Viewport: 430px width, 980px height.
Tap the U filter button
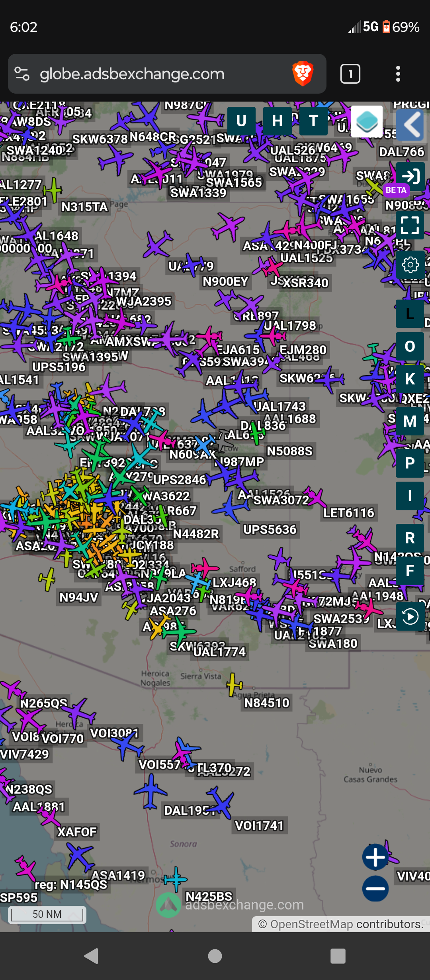pyautogui.click(x=241, y=121)
